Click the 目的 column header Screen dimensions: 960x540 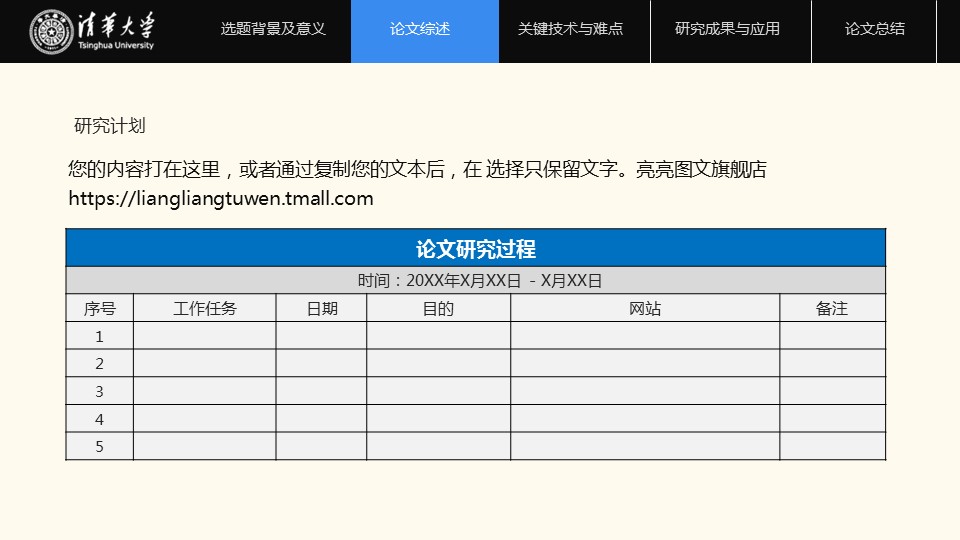click(x=438, y=309)
